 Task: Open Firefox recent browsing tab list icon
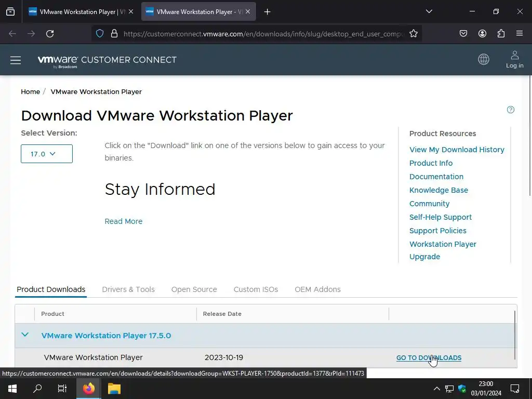tap(10, 12)
